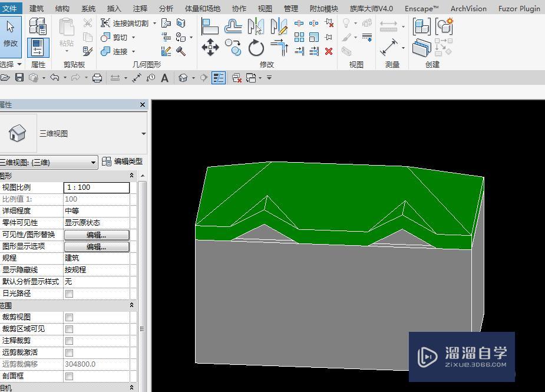This screenshot has width=545, height=392.
Task: Click the Print icon
Action: (97, 78)
